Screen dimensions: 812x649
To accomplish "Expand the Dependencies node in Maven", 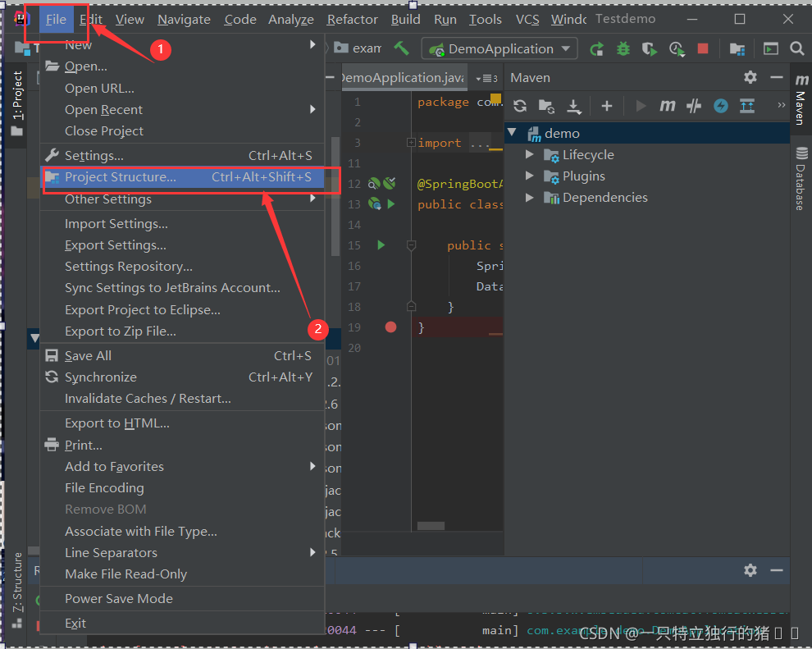I will 529,197.
